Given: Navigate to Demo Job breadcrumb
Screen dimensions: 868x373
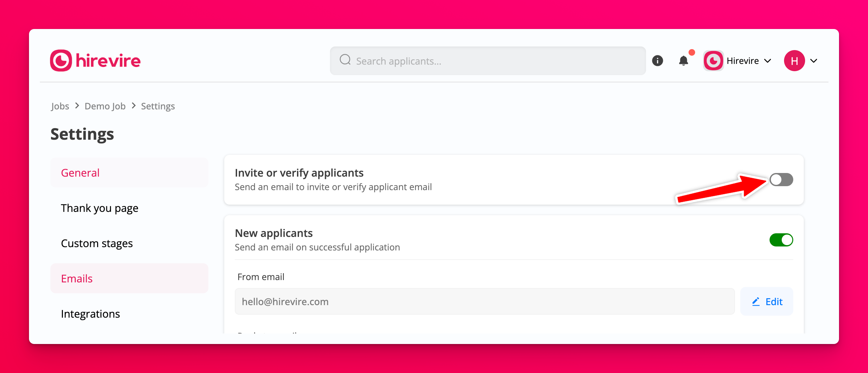Looking at the screenshot, I should [105, 106].
